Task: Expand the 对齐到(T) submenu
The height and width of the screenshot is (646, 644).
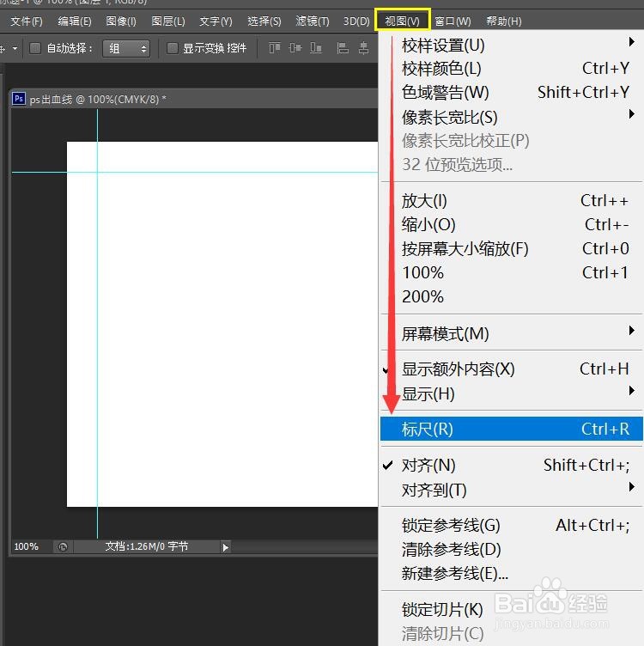Action: pos(512,490)
